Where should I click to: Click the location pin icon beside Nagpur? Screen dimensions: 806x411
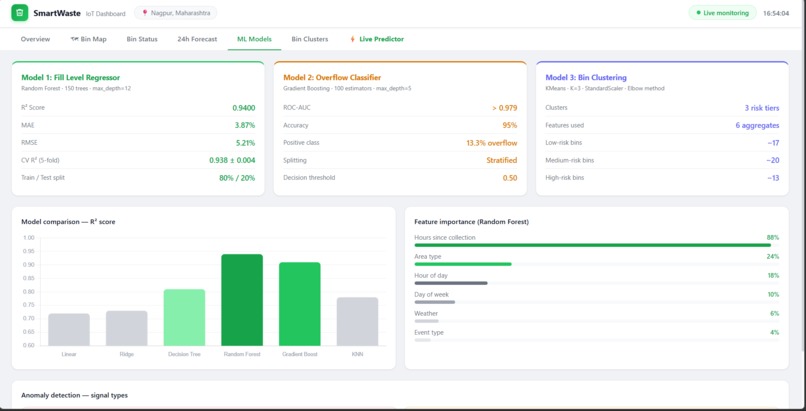pyautogui.click(x=145, y=13)
